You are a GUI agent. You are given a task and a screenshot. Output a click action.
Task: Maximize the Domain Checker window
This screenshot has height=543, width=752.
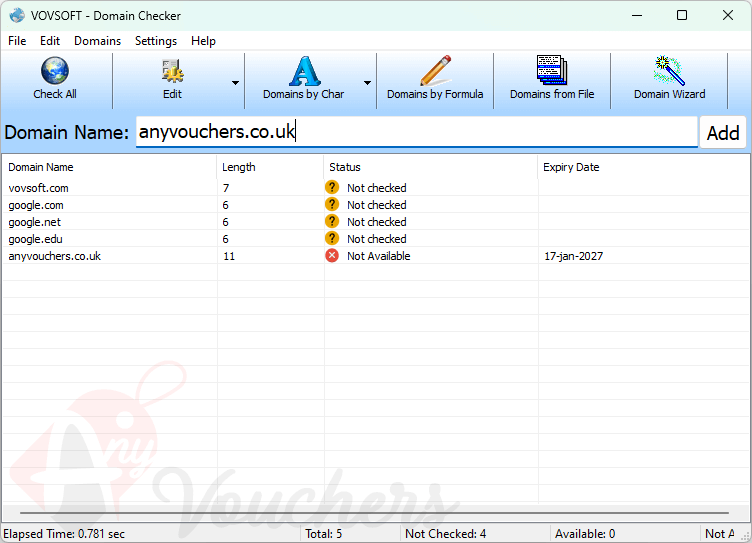pos(682,15)
